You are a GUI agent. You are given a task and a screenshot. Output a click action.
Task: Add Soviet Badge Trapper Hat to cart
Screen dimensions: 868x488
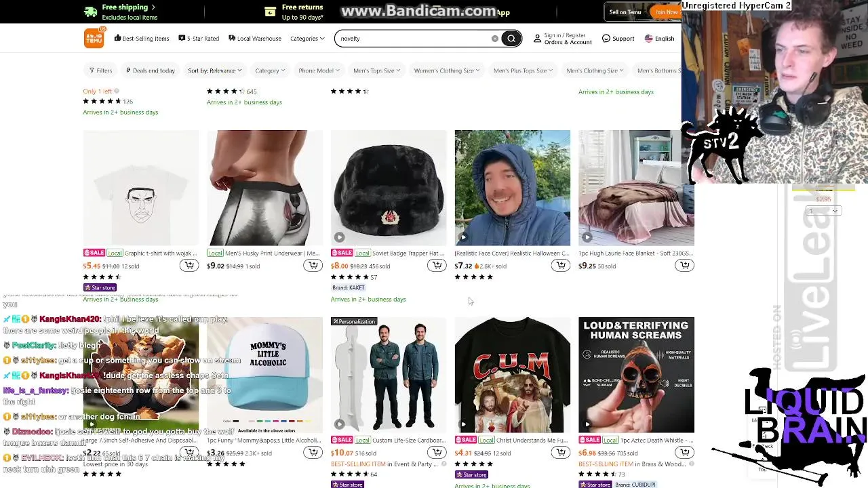437,266
